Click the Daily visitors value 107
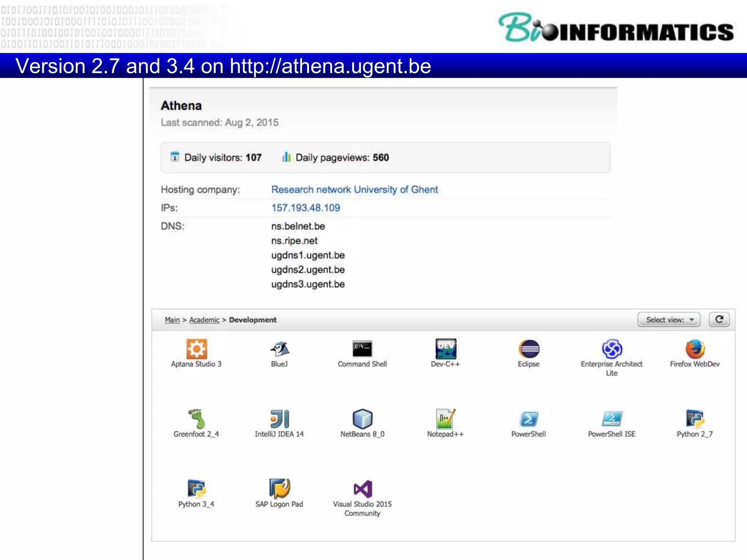 pyautogui.click(x=253, y=157)
